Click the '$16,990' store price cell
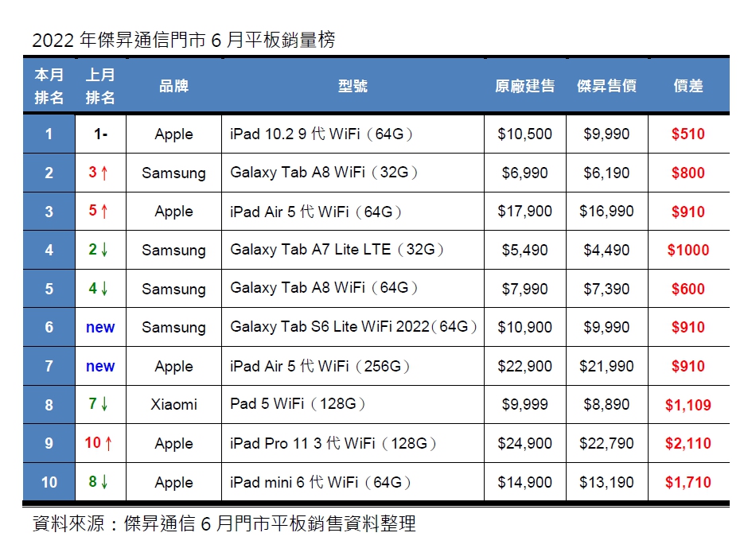 [x=606, y=212]
